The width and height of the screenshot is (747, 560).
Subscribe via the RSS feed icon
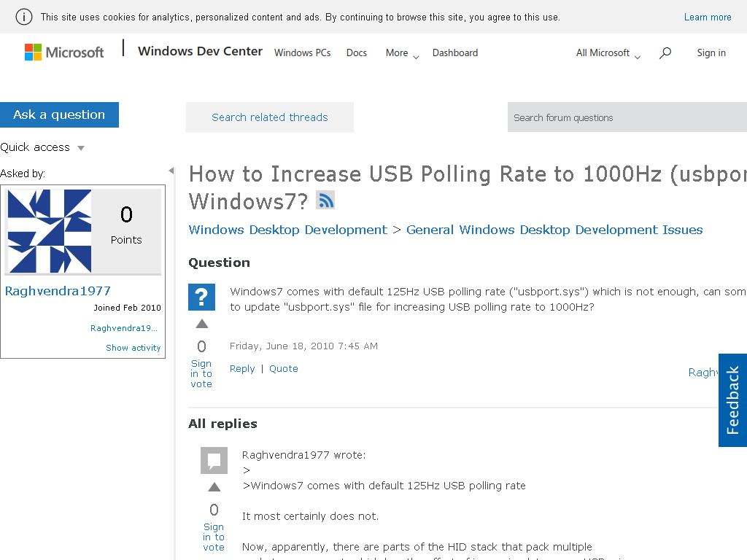coord(325,200)
